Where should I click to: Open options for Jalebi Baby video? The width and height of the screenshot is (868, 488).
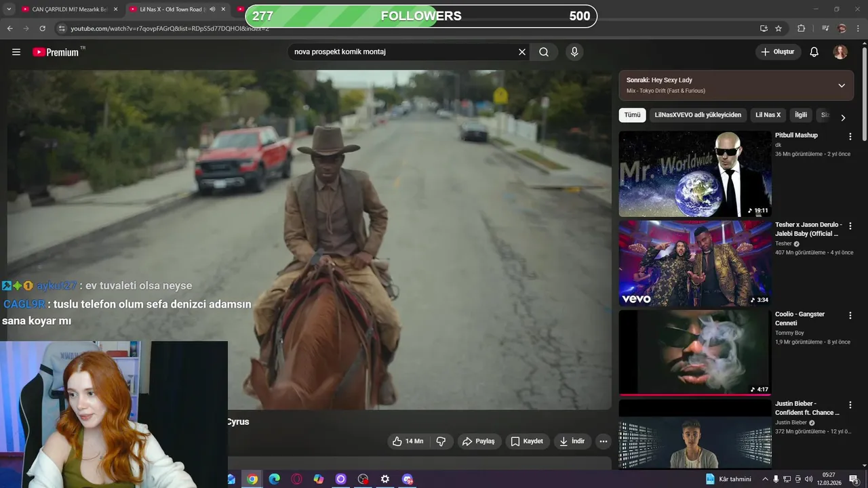[x=850, y=226]
